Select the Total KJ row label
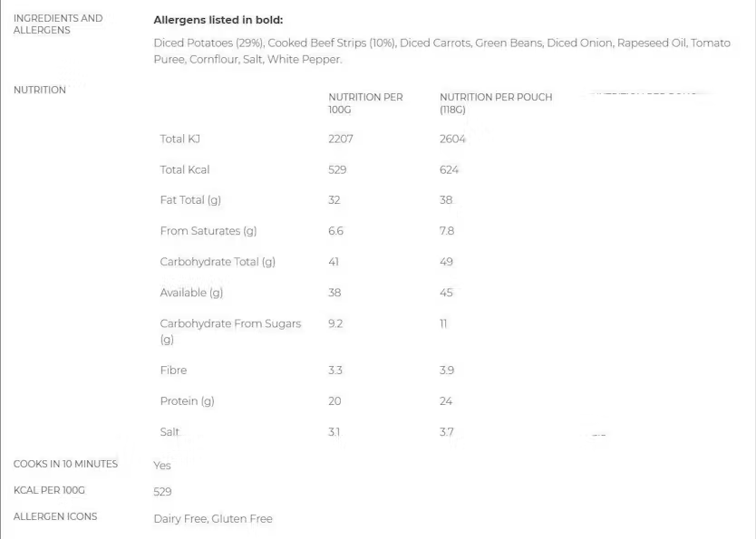756x539 pixels. [x=179, y=140]
